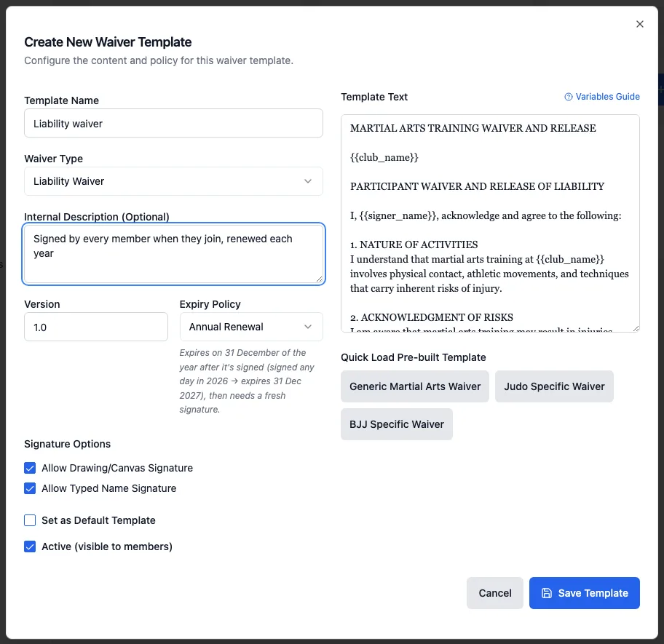Click the '{{club_name}}' variable line
The image size is (664, 644).
click(384, 157)
